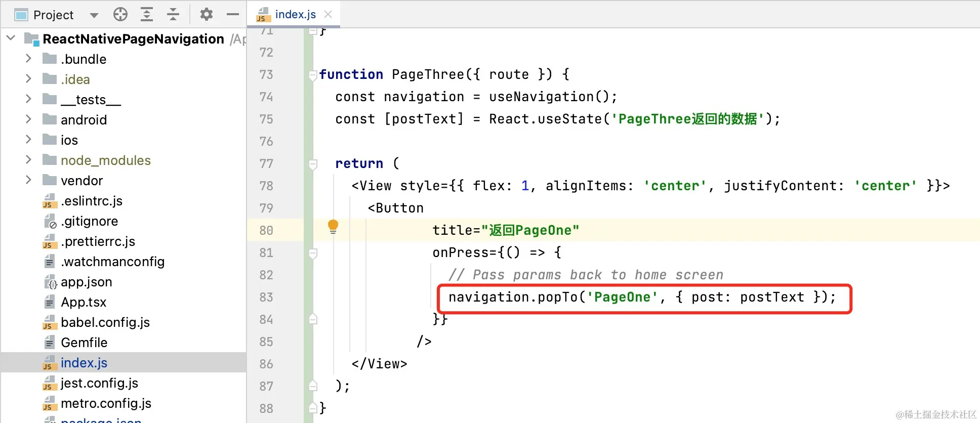
Task: Click 'justifyContent' in the View style
Action: [780, 186]
